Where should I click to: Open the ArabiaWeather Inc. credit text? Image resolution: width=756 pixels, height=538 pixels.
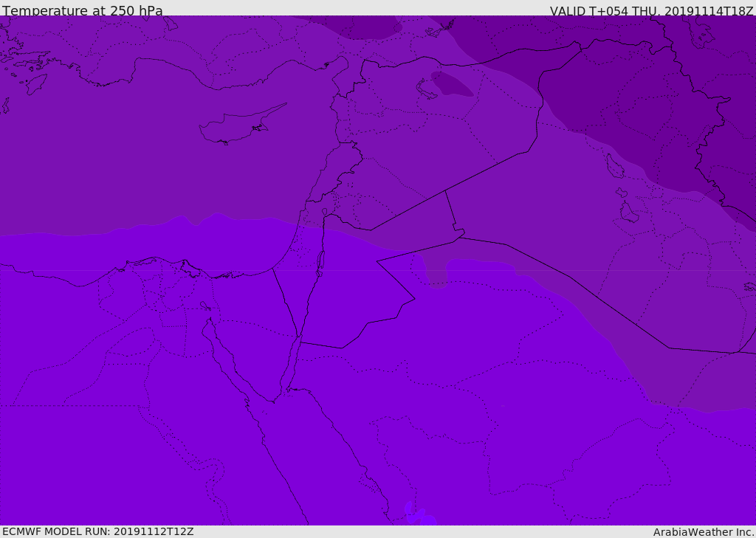click(x=704, y=531)
